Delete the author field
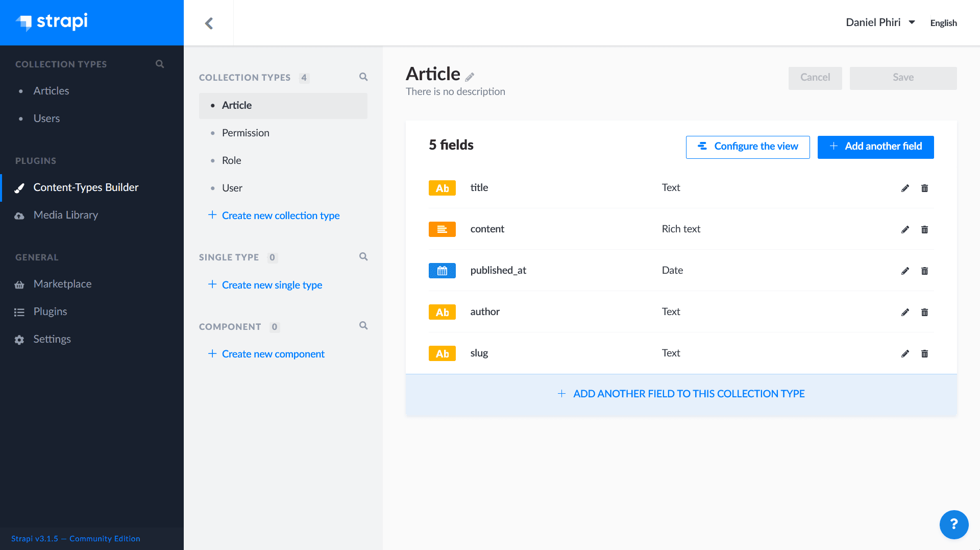Viewport: 980px width, 550px height. tap(924, 312)
